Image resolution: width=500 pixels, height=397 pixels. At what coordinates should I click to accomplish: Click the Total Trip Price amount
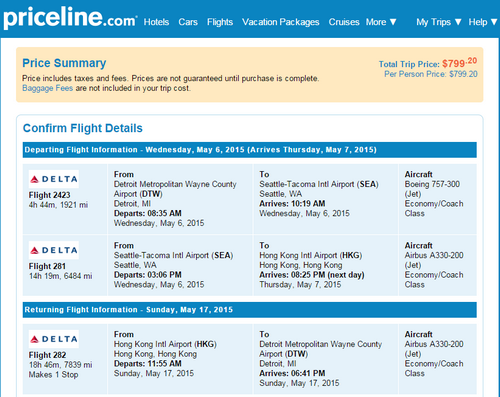460,63
